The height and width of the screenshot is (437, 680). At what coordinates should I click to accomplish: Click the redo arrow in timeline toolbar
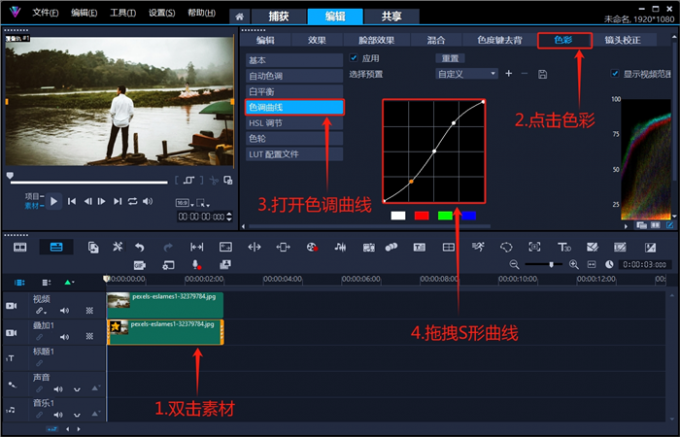(168, 248)
